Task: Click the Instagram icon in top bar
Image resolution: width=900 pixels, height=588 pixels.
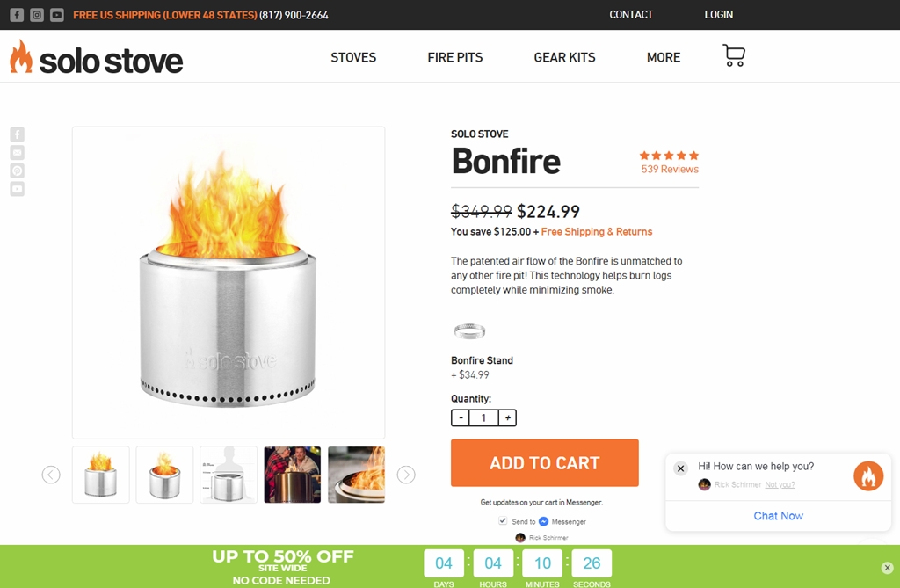Action: [37, 15]
